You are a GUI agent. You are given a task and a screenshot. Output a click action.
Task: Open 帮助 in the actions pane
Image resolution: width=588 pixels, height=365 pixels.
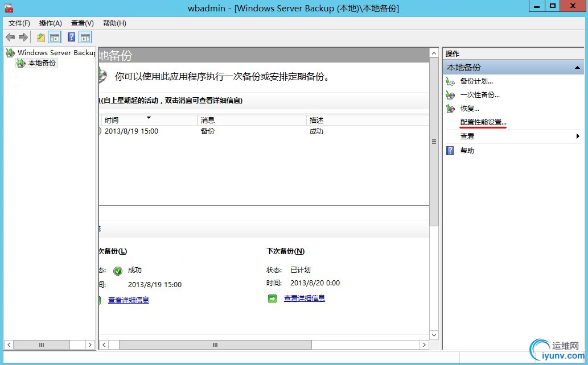(467, 151)
